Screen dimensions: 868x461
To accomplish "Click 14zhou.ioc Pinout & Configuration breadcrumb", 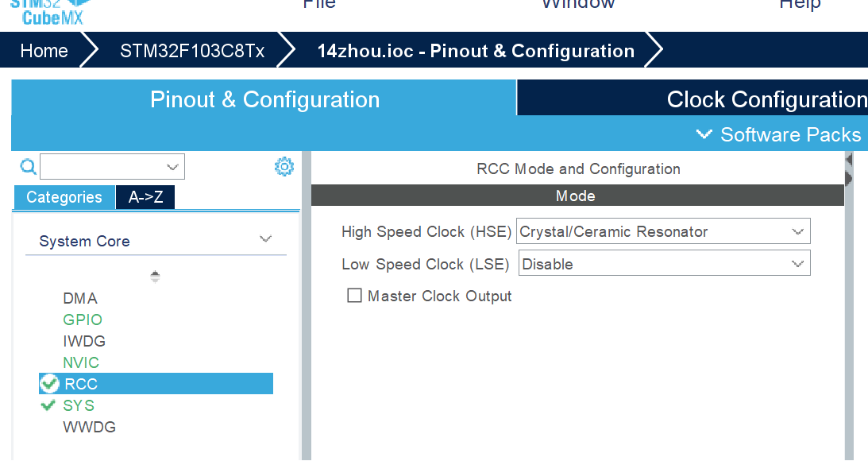I will (476, 51).
